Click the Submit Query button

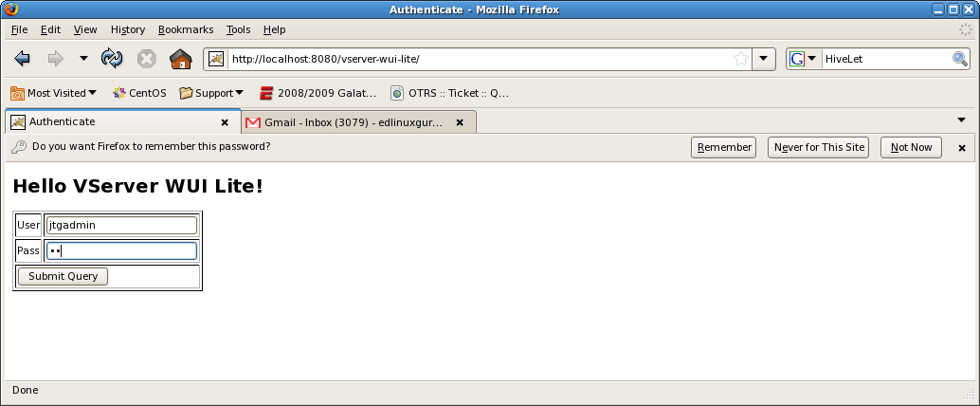(x=64, y=276)
